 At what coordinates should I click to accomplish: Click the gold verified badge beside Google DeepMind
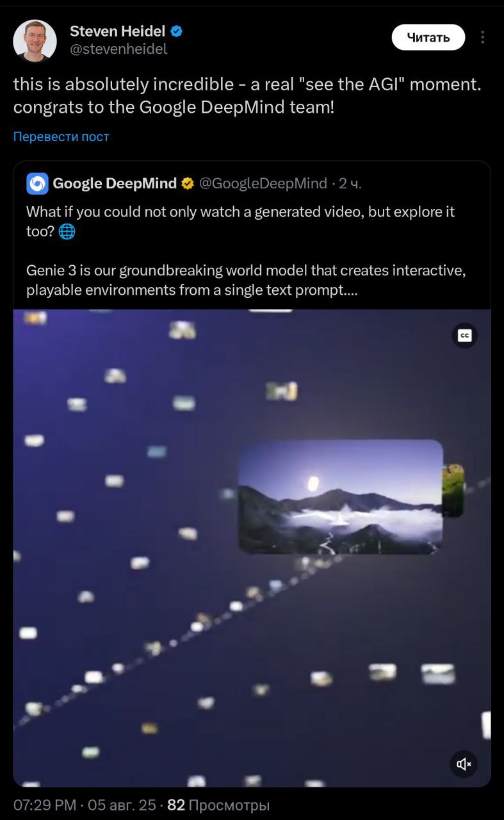(188, 184)
